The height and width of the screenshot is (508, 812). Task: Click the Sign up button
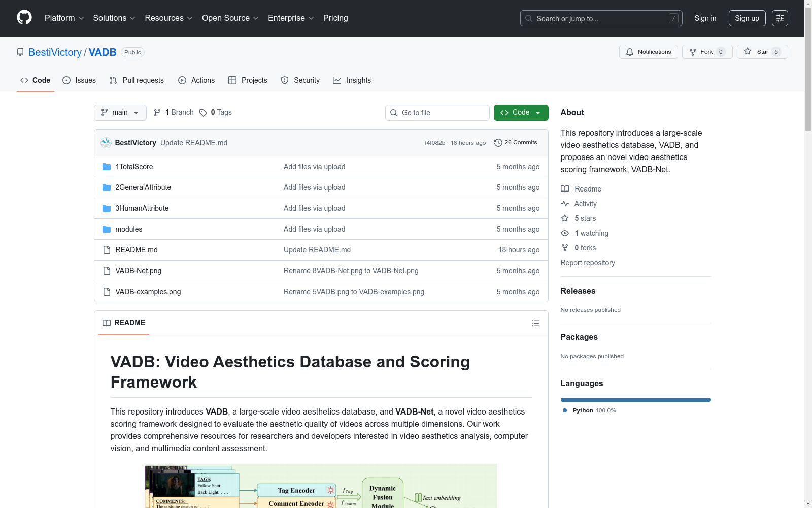click(747, 18)
